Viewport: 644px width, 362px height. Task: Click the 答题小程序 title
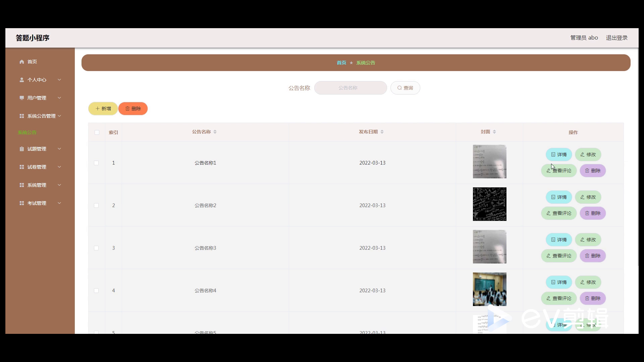(33, 38)
